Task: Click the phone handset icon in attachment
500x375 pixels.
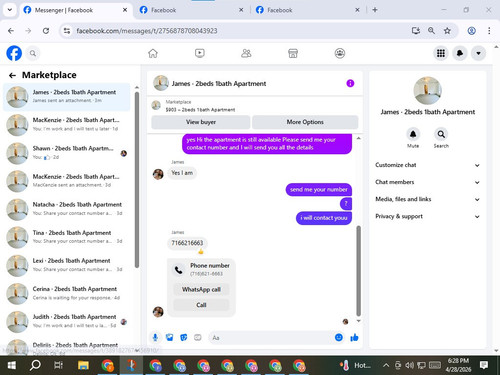Action: pyautogui.click(x=179, y=270)
